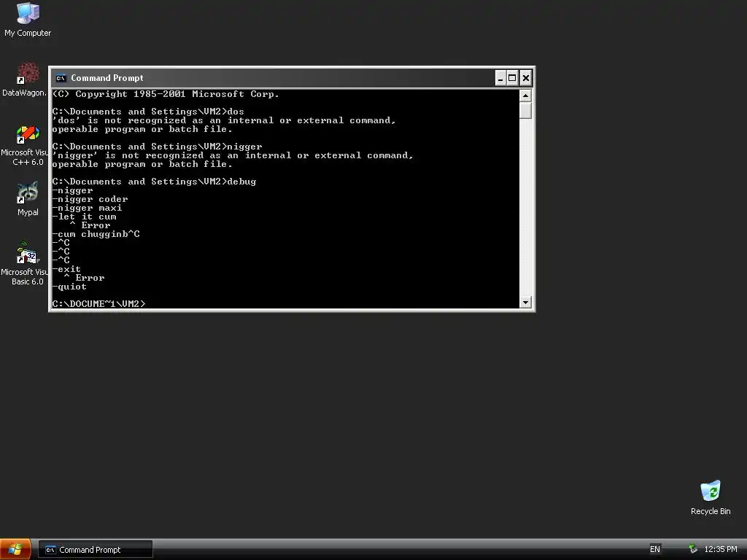Click the line ending with VM2>dos

click(148, 112)
